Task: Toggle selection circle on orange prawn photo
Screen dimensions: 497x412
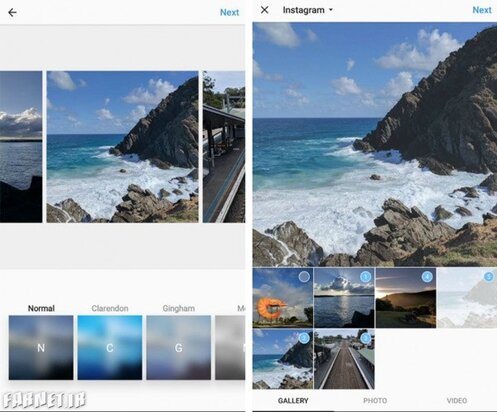Action: coord(304,277)
